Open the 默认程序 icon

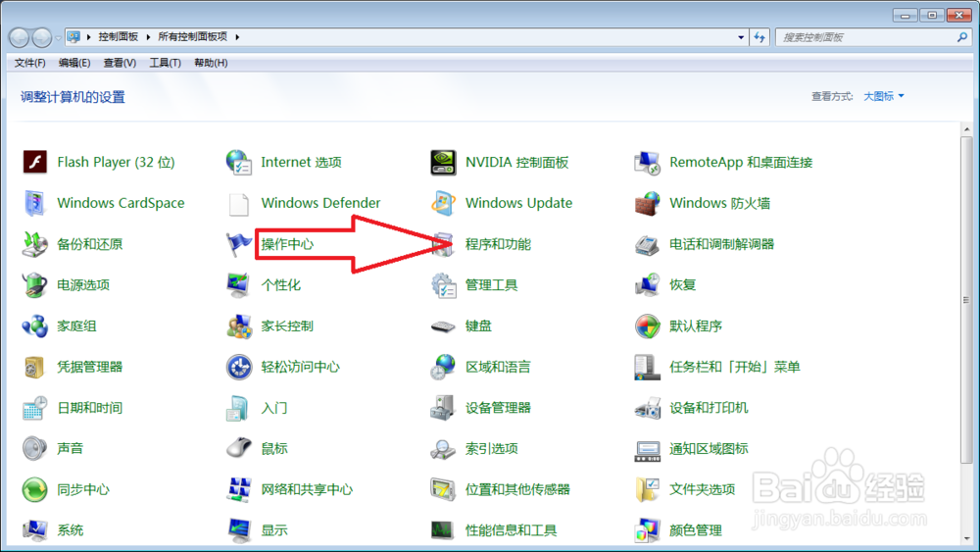coord(647,326)
